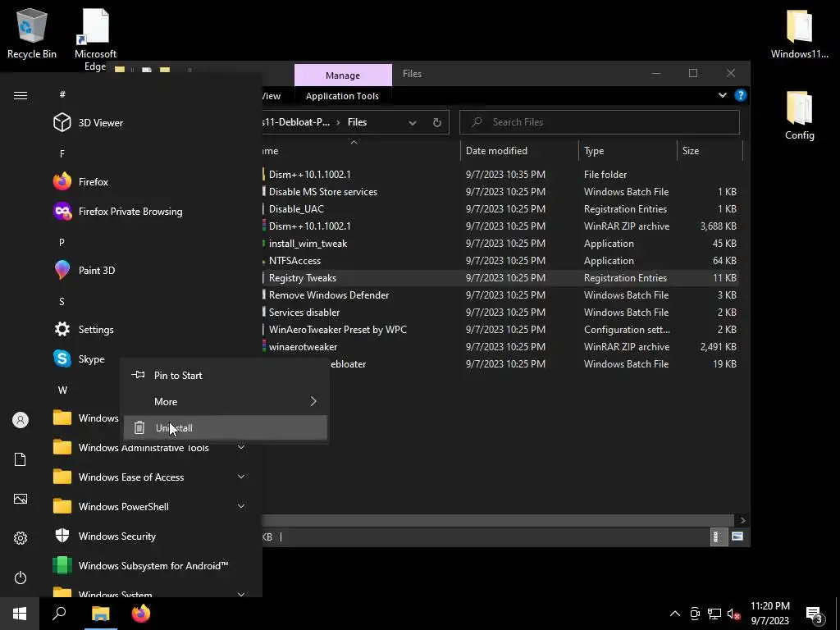Open Pictures icon in Start sidebar
The height and width of the screenshot is (630, 840).
(x=21, y=499)
